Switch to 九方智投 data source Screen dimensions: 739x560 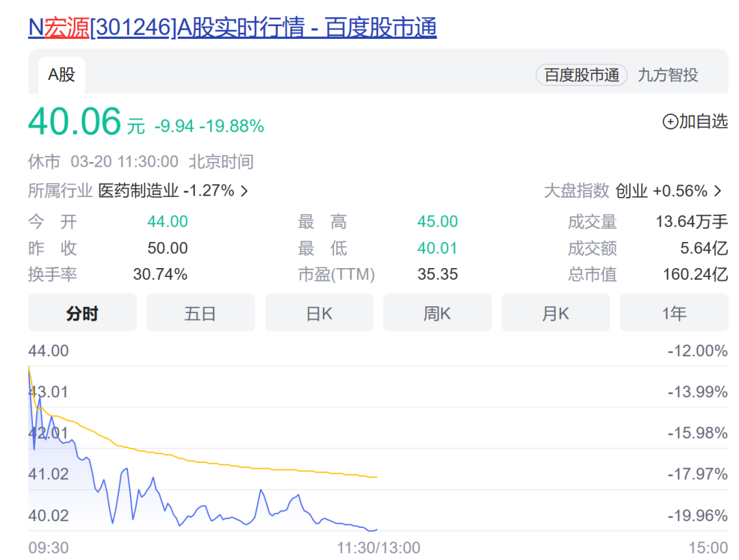668,75
